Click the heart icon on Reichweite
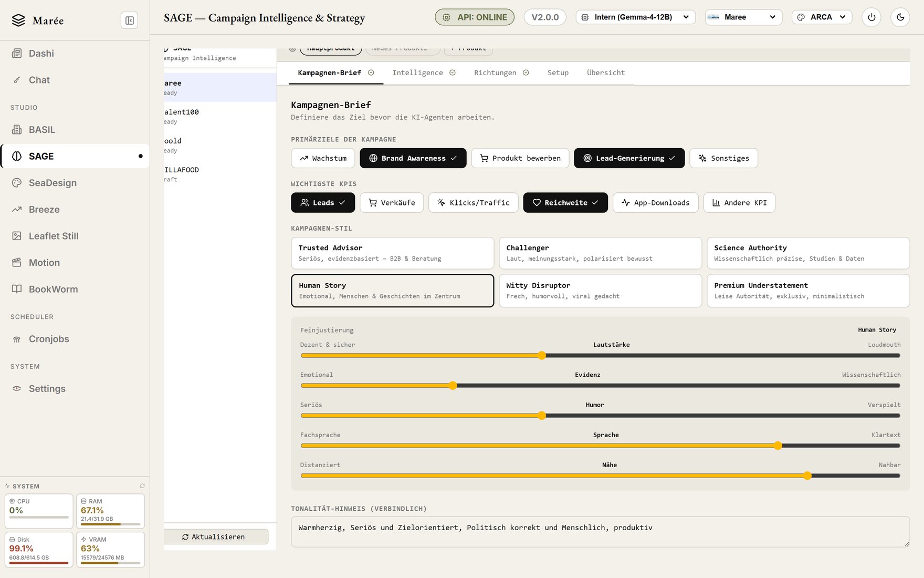Screen dimensions: 924x578 point(537,203)
